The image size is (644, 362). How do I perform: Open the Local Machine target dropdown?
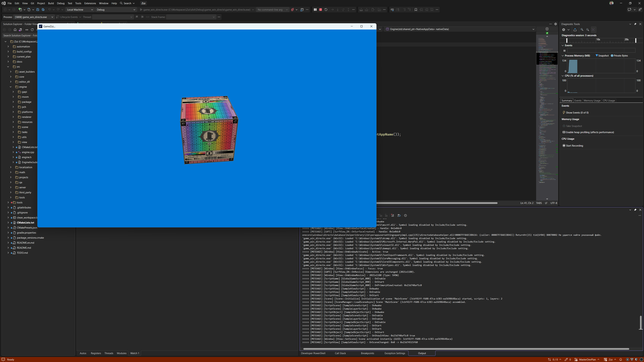(x=80, y=10)
